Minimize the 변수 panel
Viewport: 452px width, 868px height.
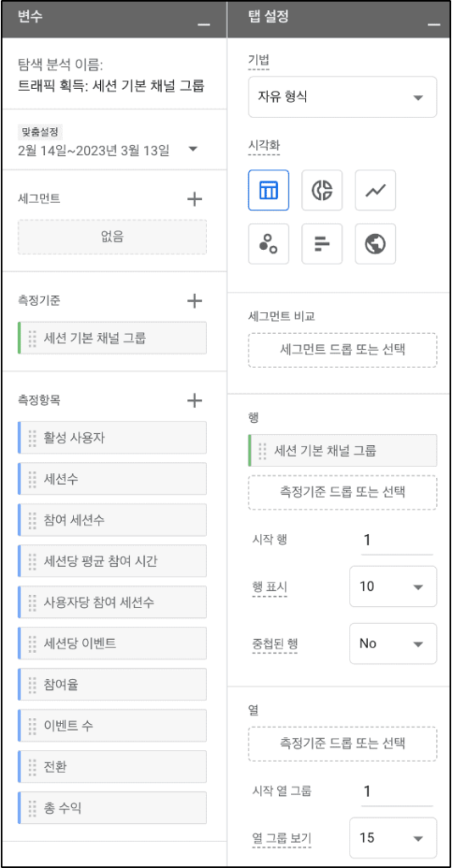(204, 24)
